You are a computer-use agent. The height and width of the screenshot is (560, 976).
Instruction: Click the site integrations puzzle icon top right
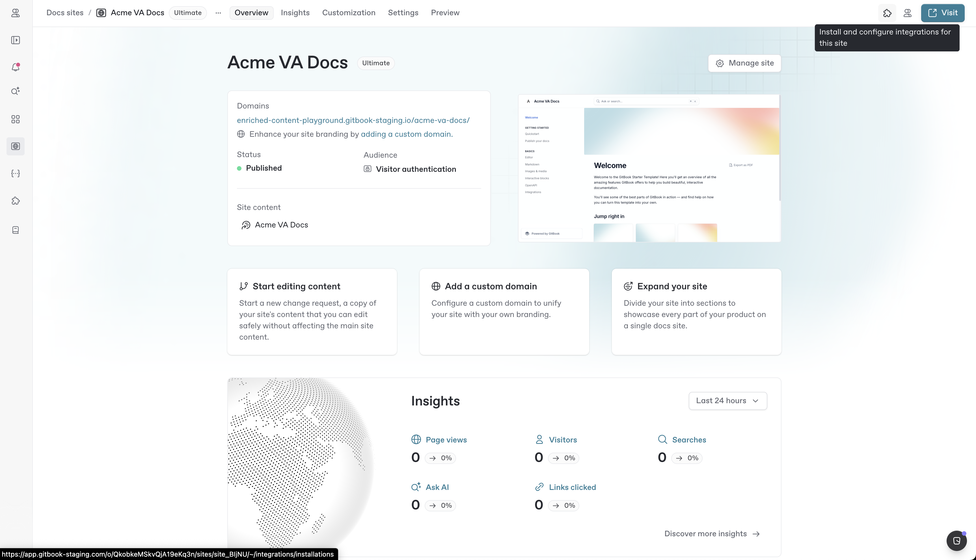(887, 13)
